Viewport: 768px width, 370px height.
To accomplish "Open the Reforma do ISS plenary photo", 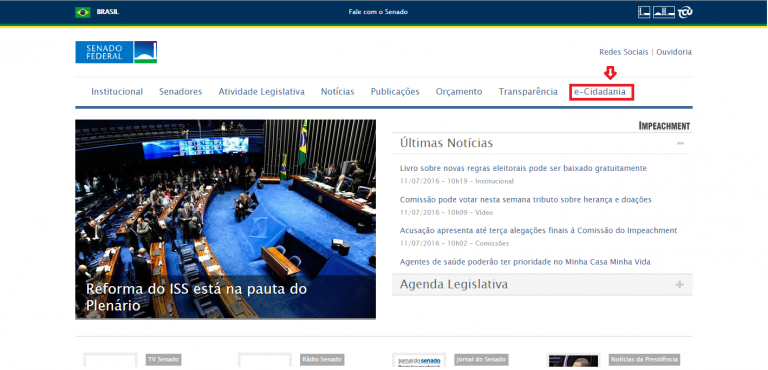I will (225, 219).
